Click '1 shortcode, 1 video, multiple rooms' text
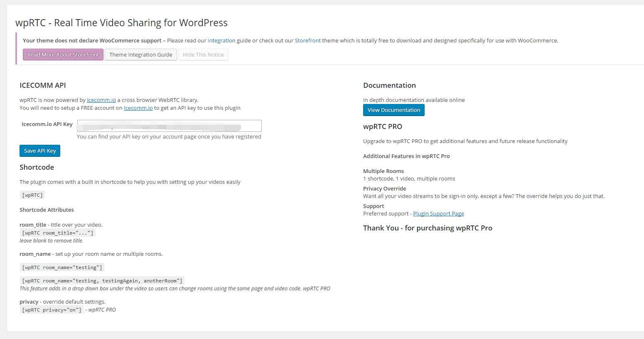Image resolution: width=644 pixels, height=339 pixels. 409,178
